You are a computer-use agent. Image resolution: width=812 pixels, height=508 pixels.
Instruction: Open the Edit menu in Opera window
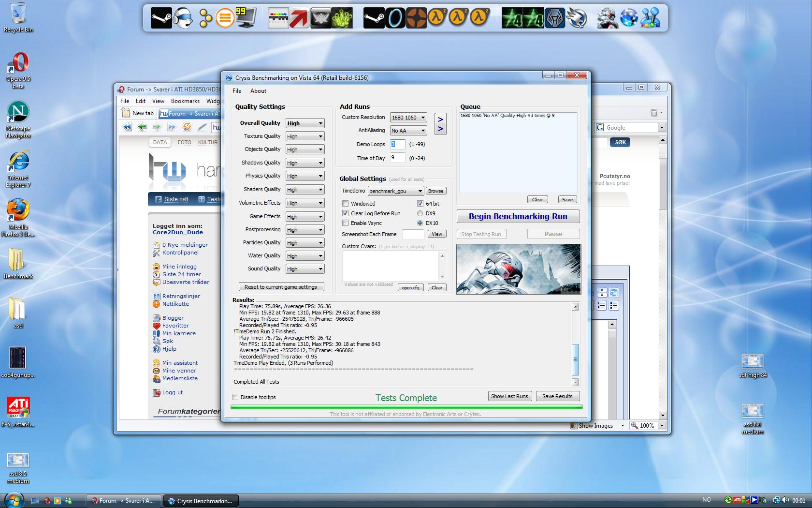point(141,101)
